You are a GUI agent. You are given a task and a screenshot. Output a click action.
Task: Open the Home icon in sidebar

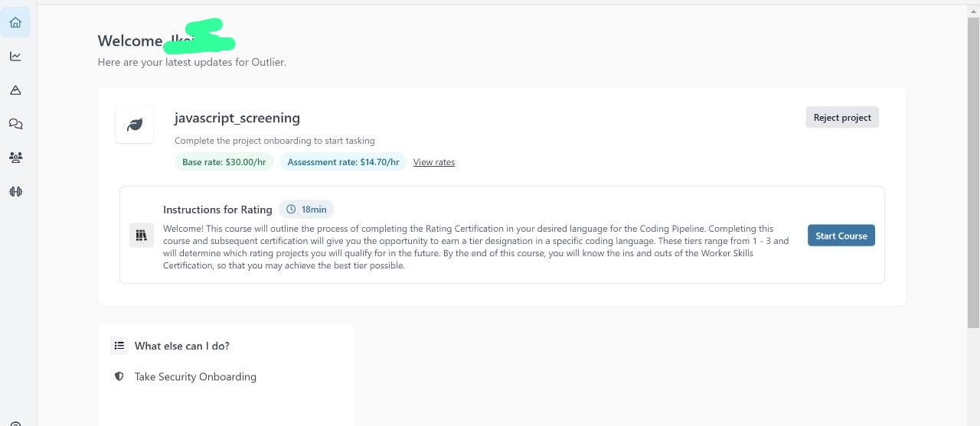tap(15, 22)
